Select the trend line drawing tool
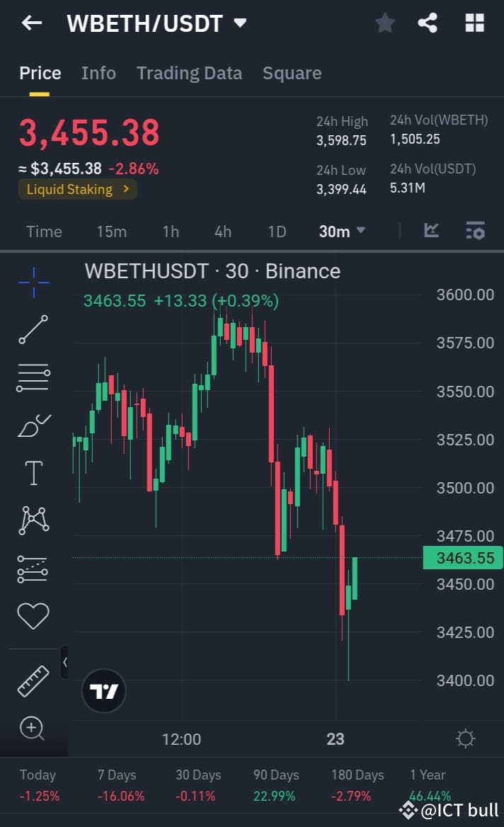Viewport: 504px width, 827px height. tap(33, 329)
